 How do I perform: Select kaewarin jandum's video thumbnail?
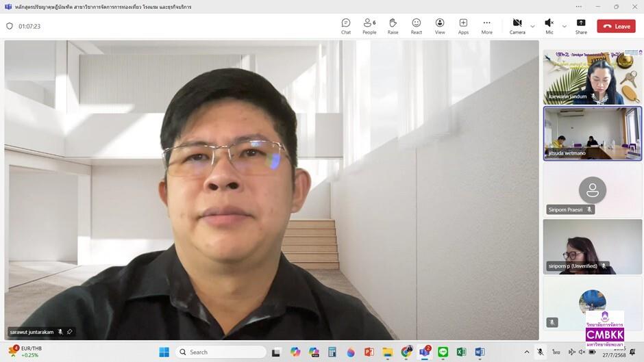click(x=592, y=77)
